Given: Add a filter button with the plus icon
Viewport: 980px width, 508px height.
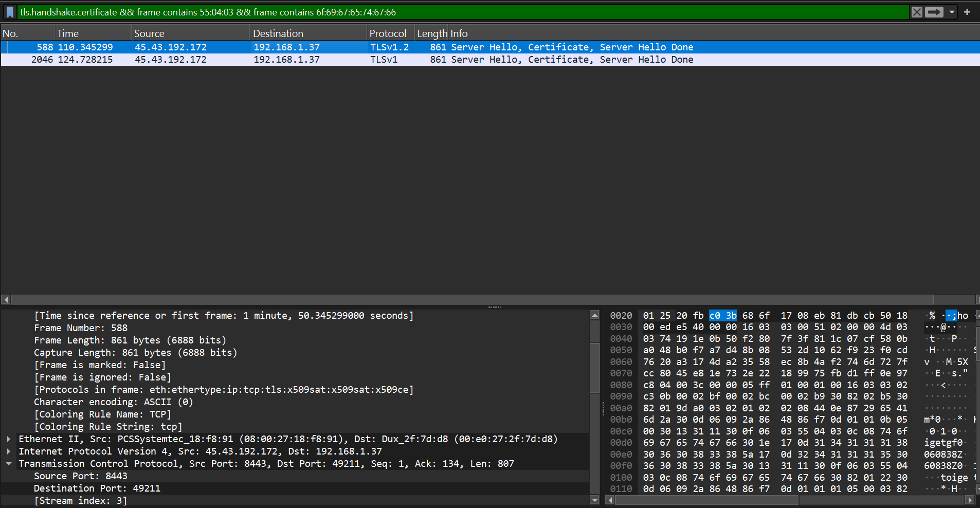Looking at the screenshot, I should 967,12.
